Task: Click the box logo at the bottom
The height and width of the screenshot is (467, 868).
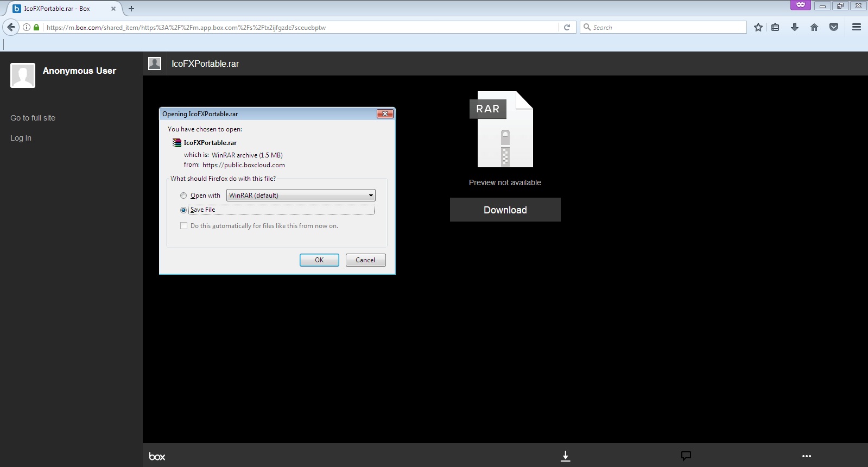Action: (157, 456)
